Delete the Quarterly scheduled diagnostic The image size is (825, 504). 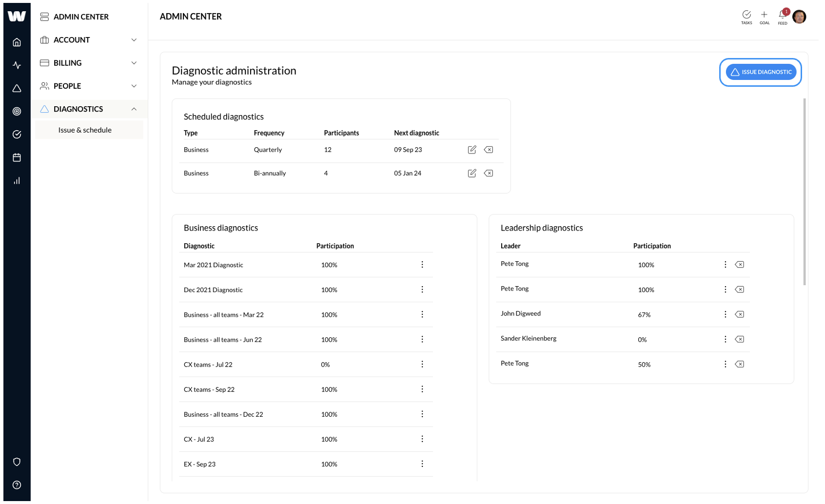(488, 150)
